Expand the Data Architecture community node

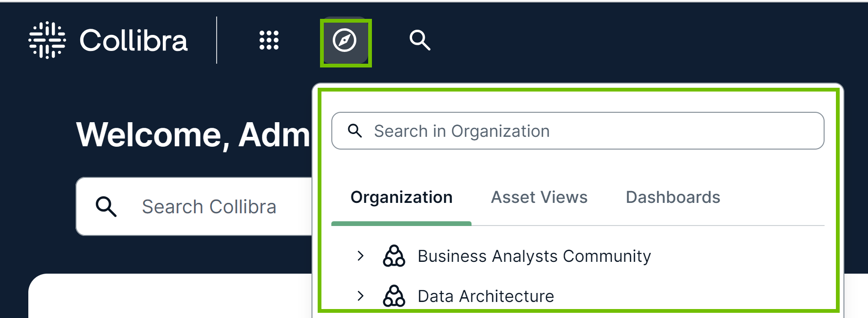click(361, 296)
